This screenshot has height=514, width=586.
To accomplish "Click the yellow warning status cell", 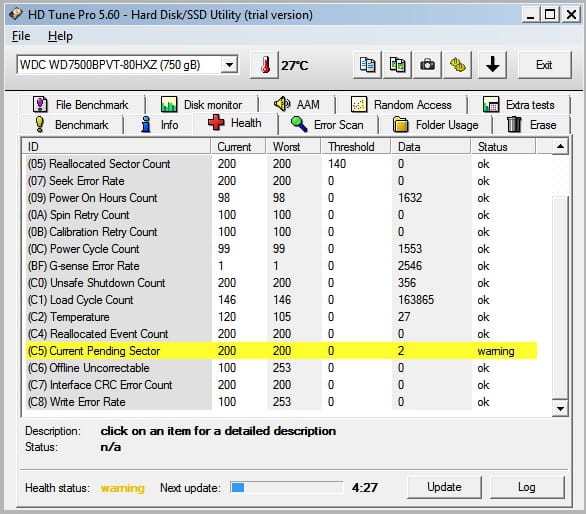I will (x=496, y=351).
